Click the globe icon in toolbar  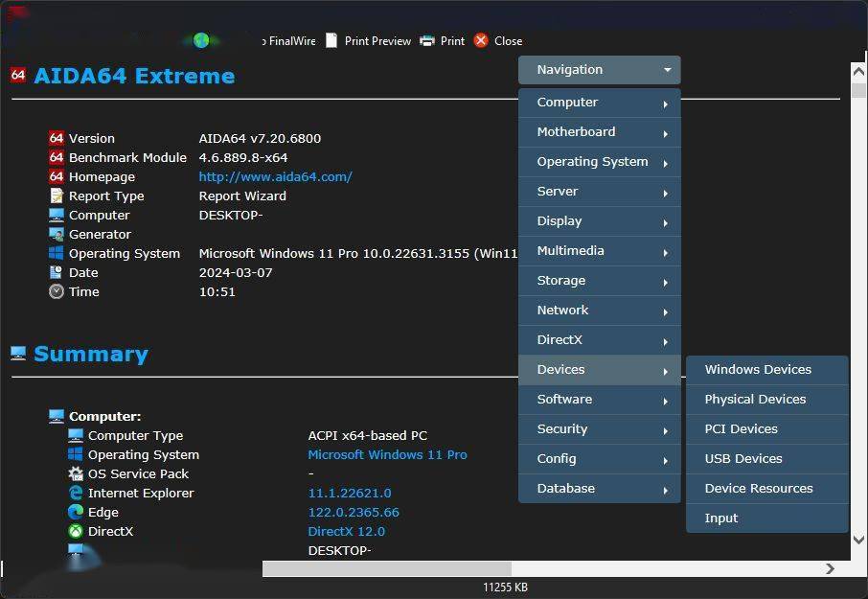point(201,40)
